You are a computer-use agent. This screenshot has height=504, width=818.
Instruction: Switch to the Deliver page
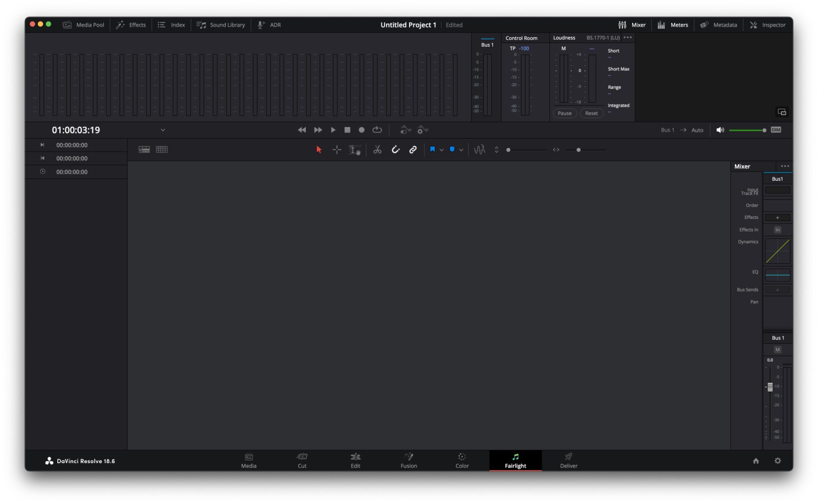pyautogui.click(x=569, y=460)
